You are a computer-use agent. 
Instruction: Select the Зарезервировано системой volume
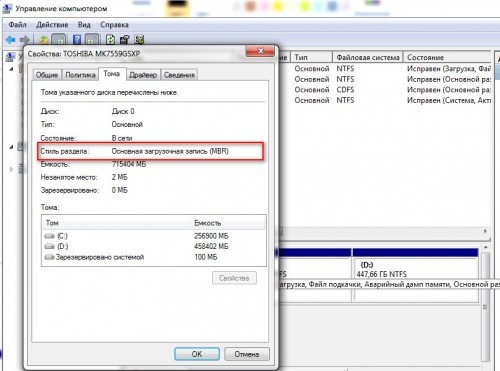(x=154, y=257)
